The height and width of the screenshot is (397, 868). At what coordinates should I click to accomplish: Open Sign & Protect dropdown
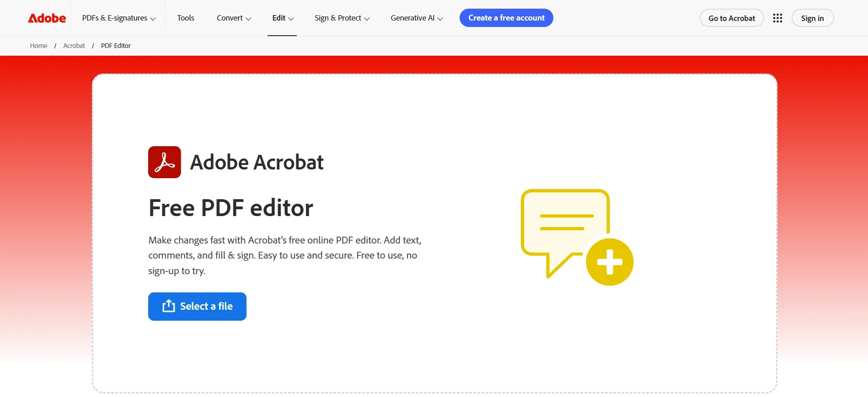click(x=342, y=18)
